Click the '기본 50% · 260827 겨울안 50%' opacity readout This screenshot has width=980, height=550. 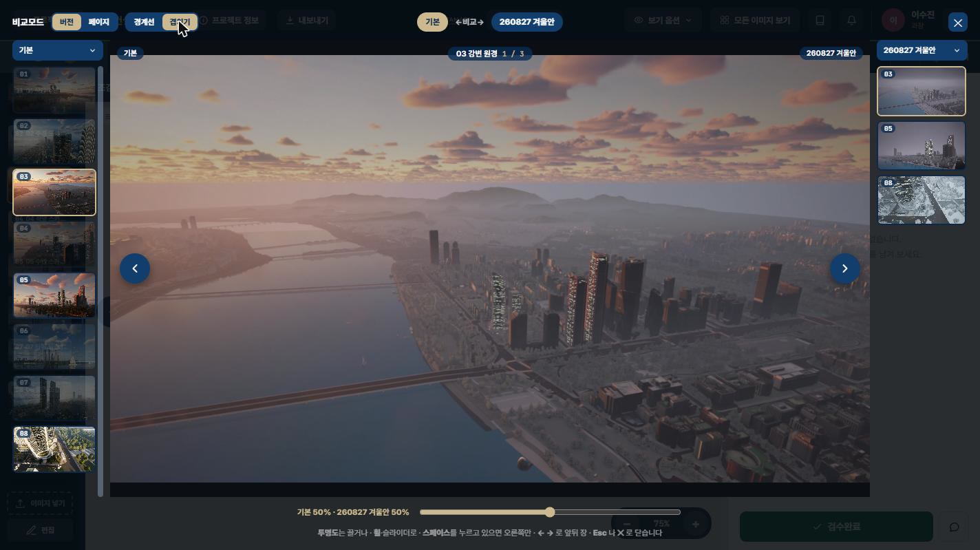[x=353, y=512]
